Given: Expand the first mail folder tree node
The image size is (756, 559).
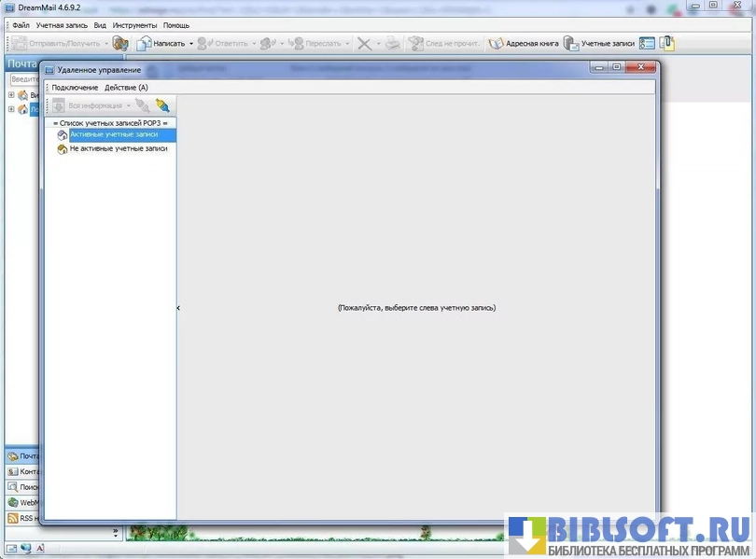Looking at the screenshot, I should 11,95.
